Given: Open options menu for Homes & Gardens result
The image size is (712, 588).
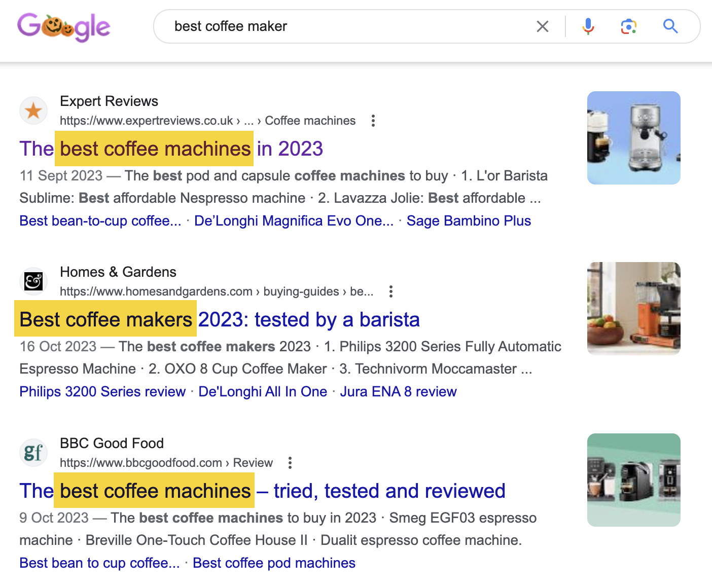Looking at the screenshot, I should click(390, 291).
